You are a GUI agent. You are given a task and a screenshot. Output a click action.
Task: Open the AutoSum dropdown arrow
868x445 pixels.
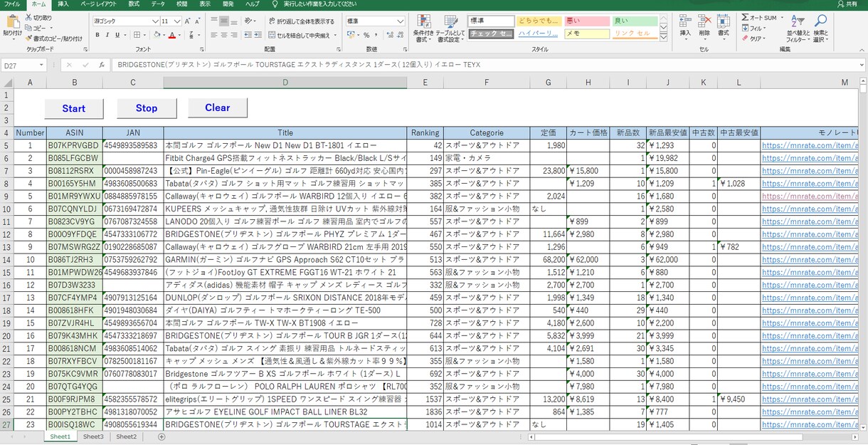click(x=782, y=18)
